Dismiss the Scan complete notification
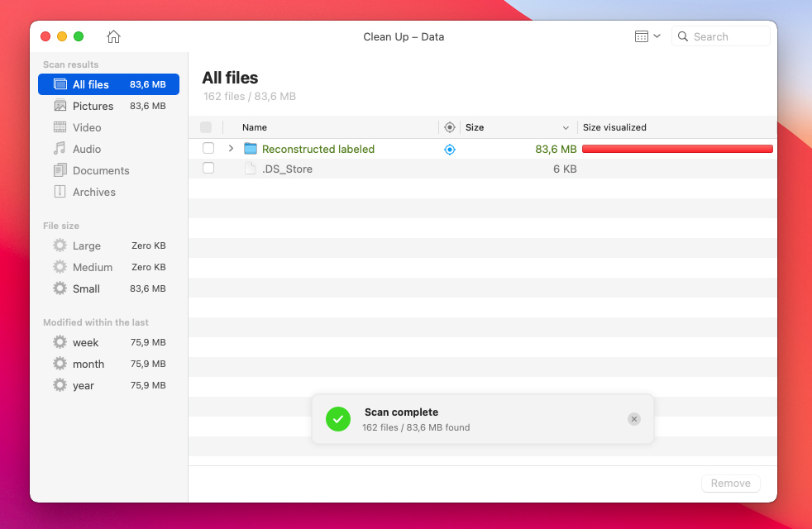812x529 pixels. tap(634, 419)
